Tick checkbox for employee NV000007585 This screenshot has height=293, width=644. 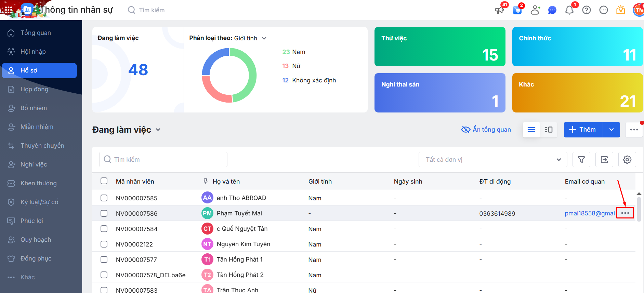point(104,198)
